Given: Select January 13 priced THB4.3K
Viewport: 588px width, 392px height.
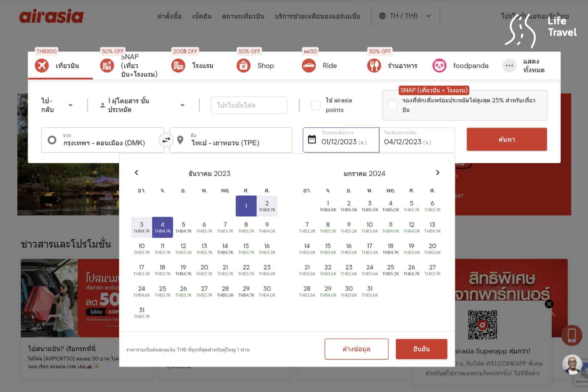Looking at the screenshot, I should click(432, 227).
